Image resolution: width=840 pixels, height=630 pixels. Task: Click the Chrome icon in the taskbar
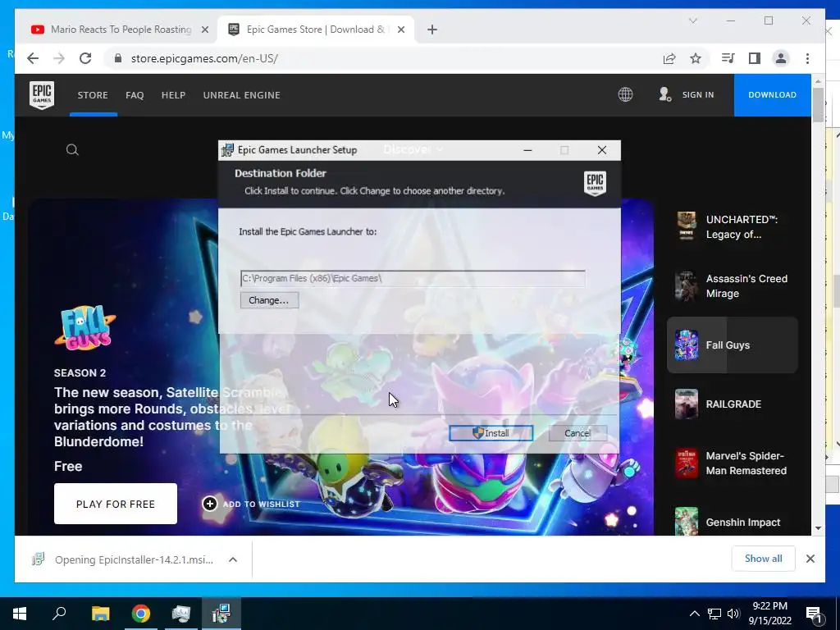141,614
